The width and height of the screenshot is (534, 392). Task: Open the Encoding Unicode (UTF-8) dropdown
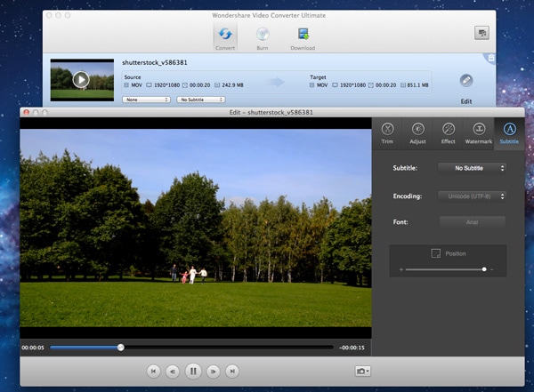[472, 196]
